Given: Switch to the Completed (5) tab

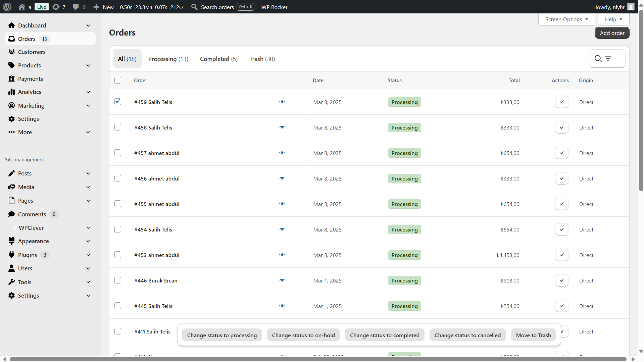Looking at the screenshot, I should click(218, 59).
